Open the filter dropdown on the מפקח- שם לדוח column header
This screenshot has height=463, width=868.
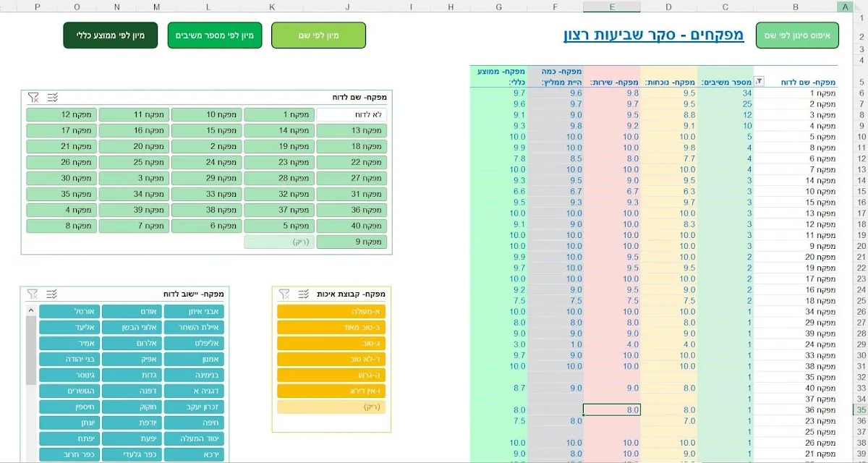759,82
